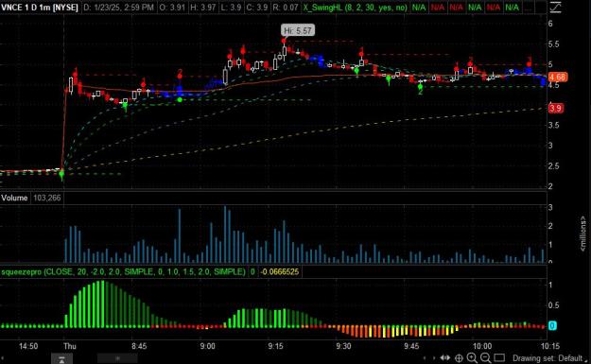
Task: Click the 4.66 last price tag
Action: (x=557, y=78)
